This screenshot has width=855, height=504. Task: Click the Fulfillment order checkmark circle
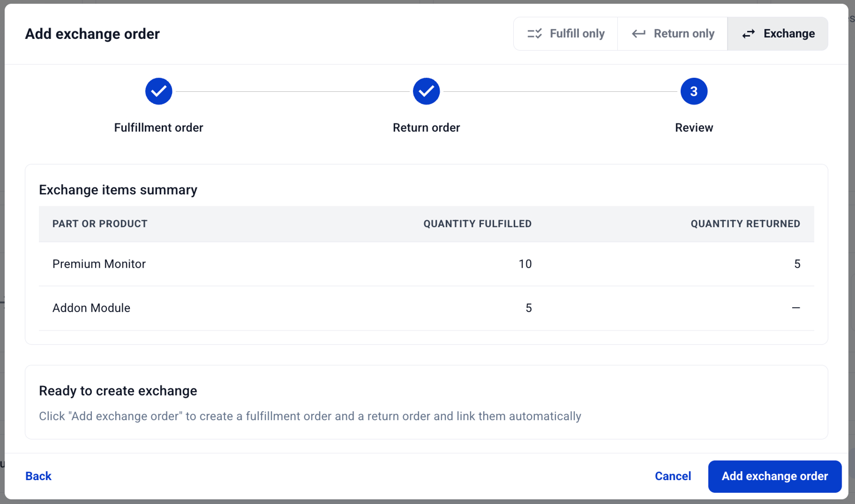pyautogui.click(x=159, y=91)
